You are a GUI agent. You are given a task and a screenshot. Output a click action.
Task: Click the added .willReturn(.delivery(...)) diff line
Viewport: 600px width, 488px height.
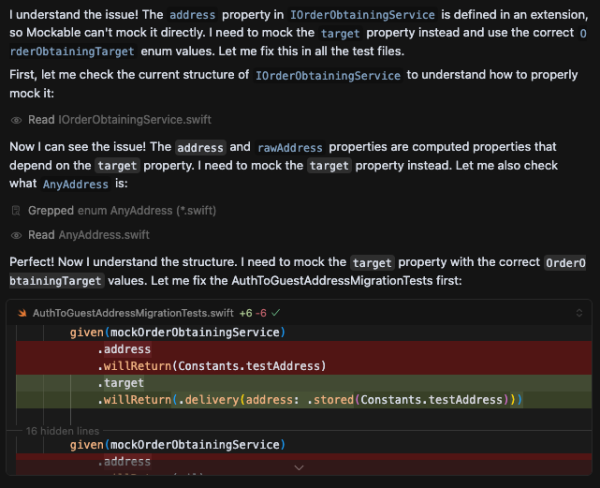(310, 400)
